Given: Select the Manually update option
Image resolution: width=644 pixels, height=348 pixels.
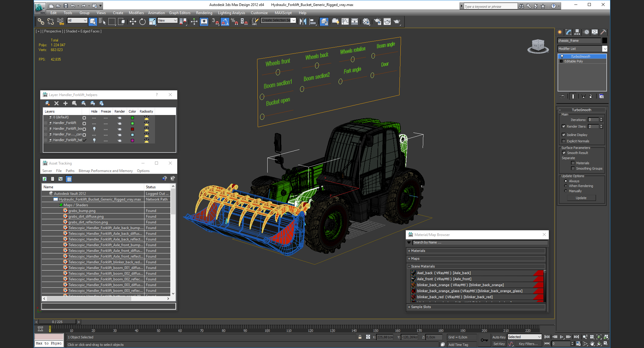Looking at the screenshot, I should click(x=566, y=191).
